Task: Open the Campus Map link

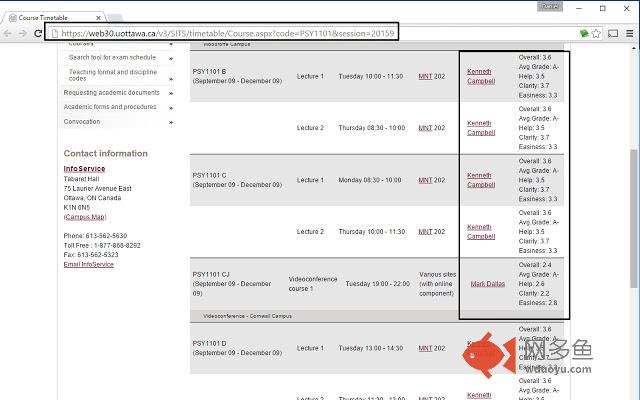Action: coord(85,217)
